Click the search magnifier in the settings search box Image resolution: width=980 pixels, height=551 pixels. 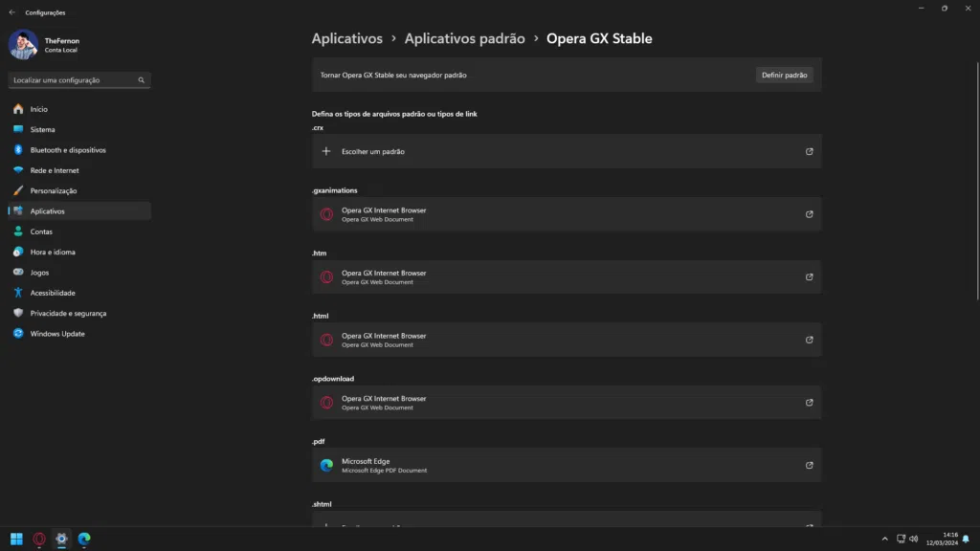(x=140, y=80)
